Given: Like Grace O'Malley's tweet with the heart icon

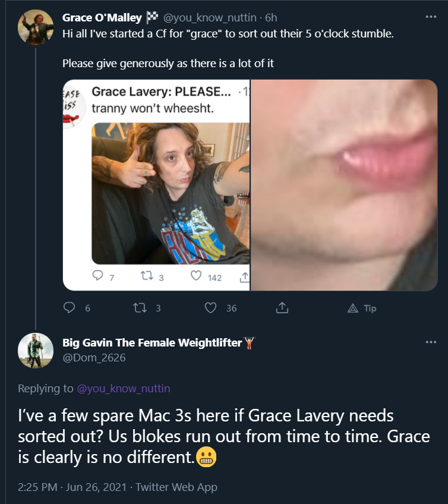Looking at the screenshot, I should coord(210,308).
